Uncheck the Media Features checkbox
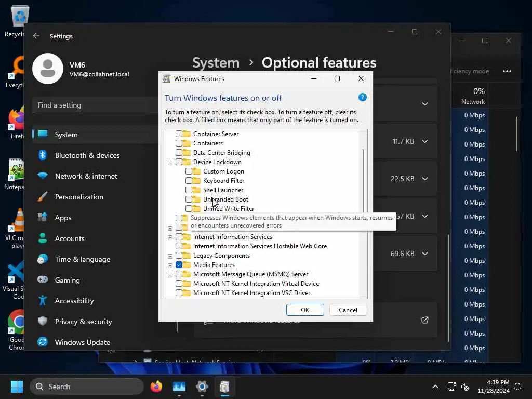 (x=179, y=265)
